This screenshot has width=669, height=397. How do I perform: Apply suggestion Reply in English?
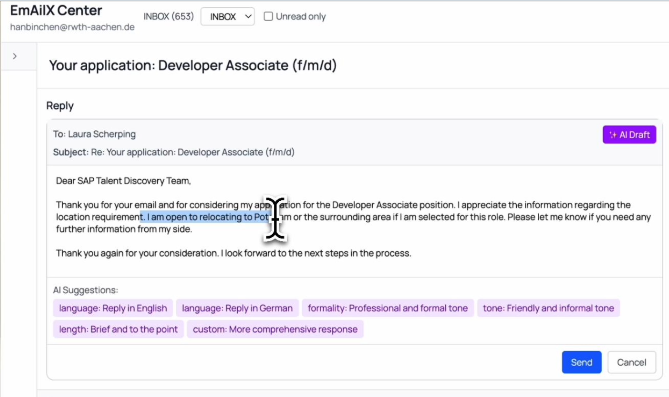click(113, 308)
